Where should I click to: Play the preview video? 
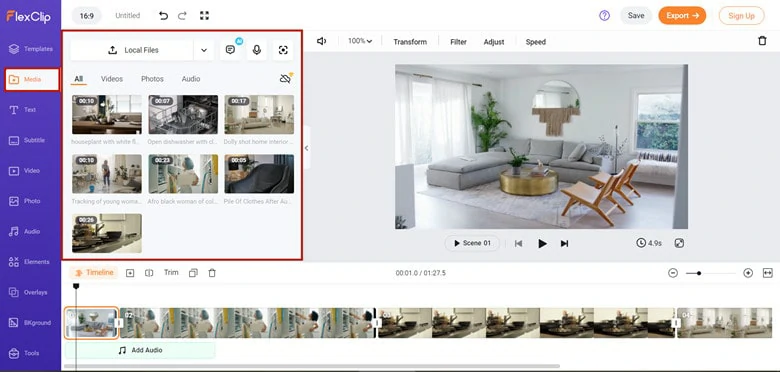(x=542, y=243)
